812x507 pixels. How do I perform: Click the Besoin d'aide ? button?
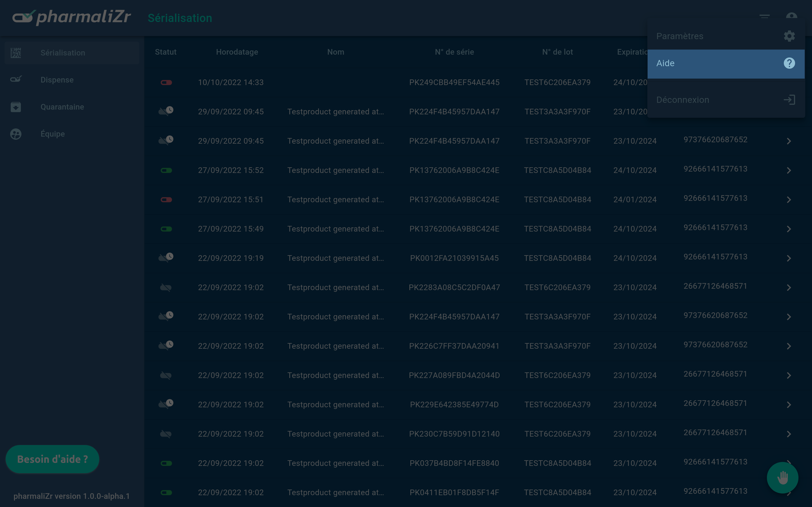pos(52,459)
